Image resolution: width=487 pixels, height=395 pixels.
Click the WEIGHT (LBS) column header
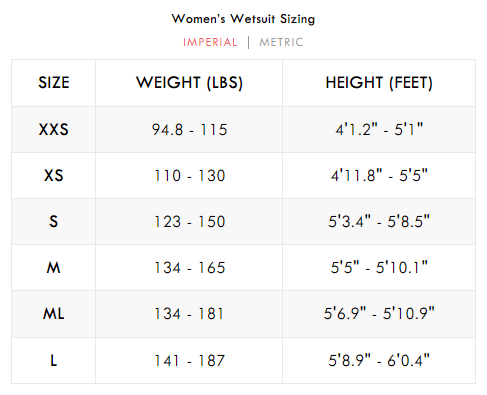click(x=189, y=83)
